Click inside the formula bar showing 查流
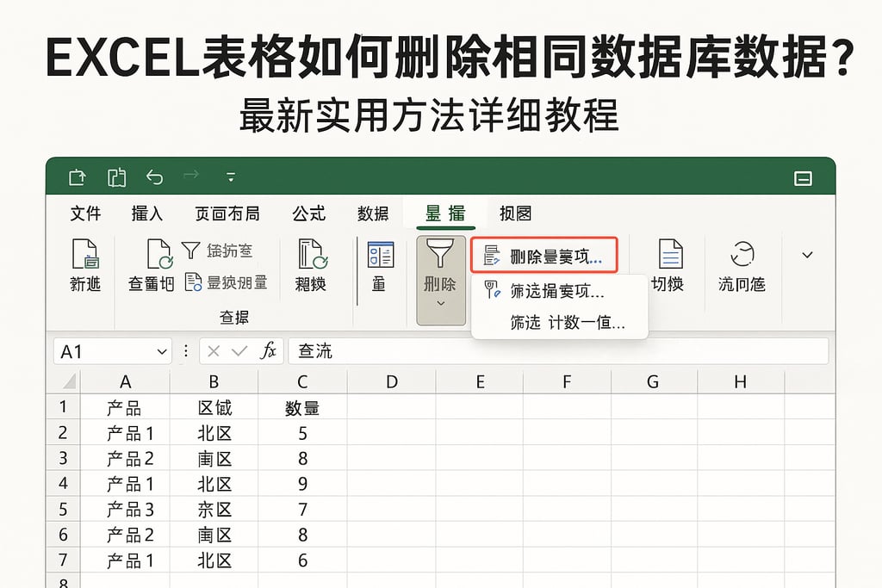The image size is (882, 588). click(431, 351)
